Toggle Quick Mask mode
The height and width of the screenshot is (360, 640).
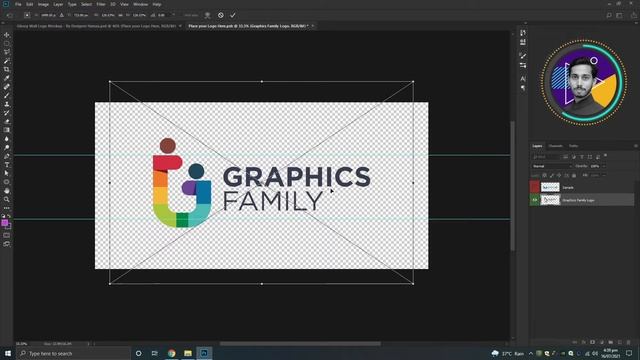7,235
